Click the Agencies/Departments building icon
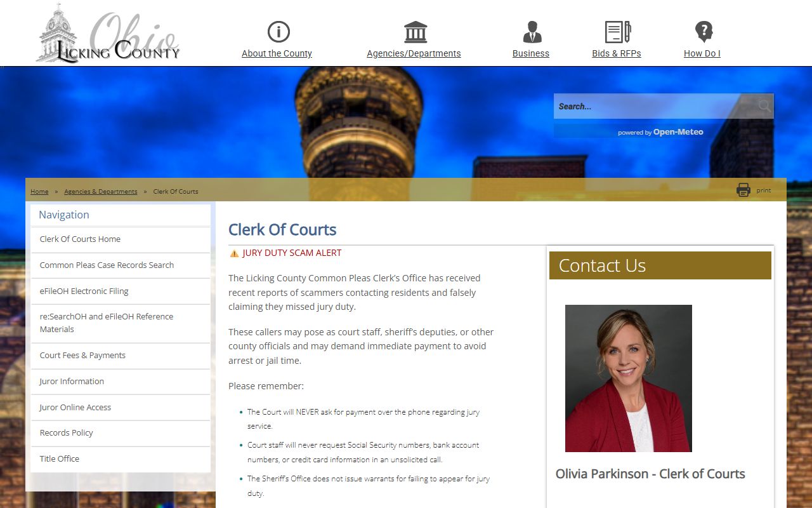The height and width of the screenshot is (508, 812). [x=416, y=32]
